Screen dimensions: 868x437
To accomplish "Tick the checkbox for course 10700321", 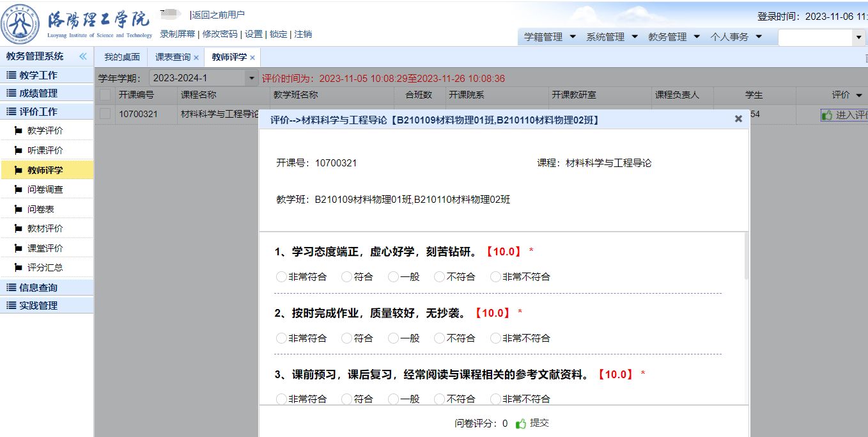I will pyautogui.click(x=105, y=114).
